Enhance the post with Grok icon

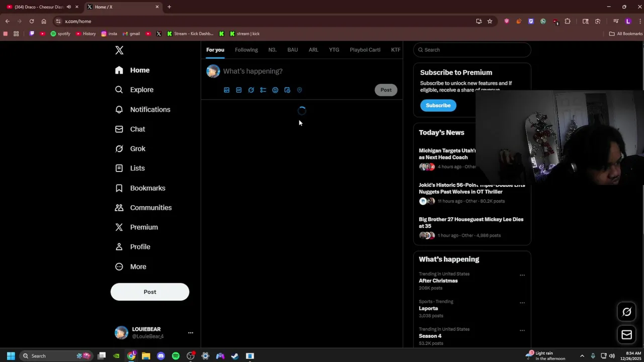(251, 90)
